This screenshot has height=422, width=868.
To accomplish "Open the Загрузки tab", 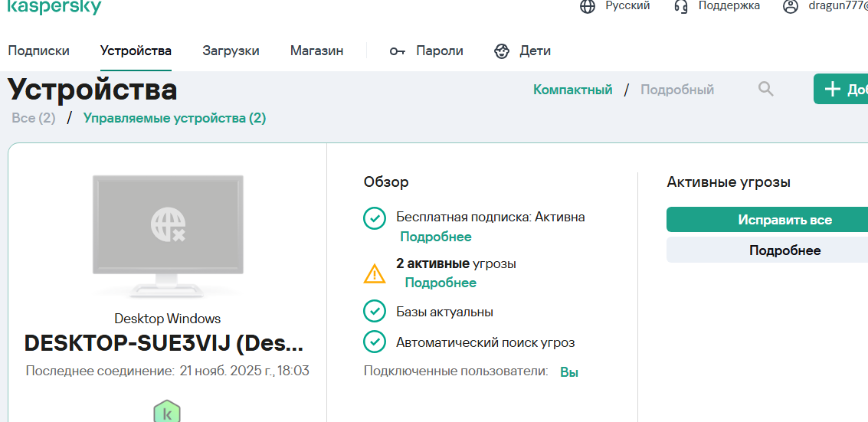I will tap(231, 51).
